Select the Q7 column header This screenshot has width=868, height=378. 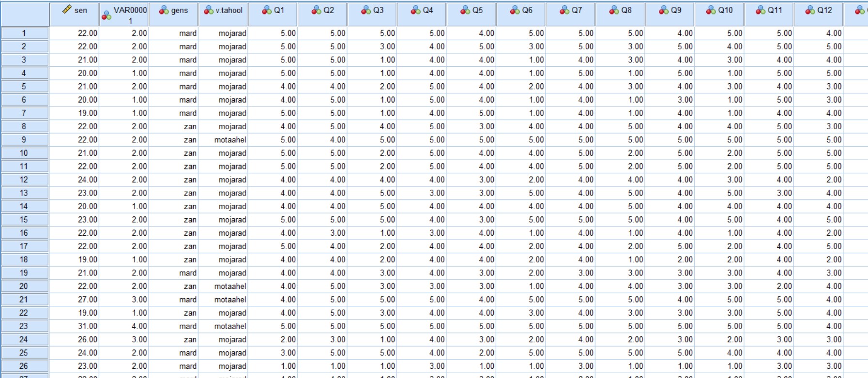pyautogui.click(x=570, y=15)
